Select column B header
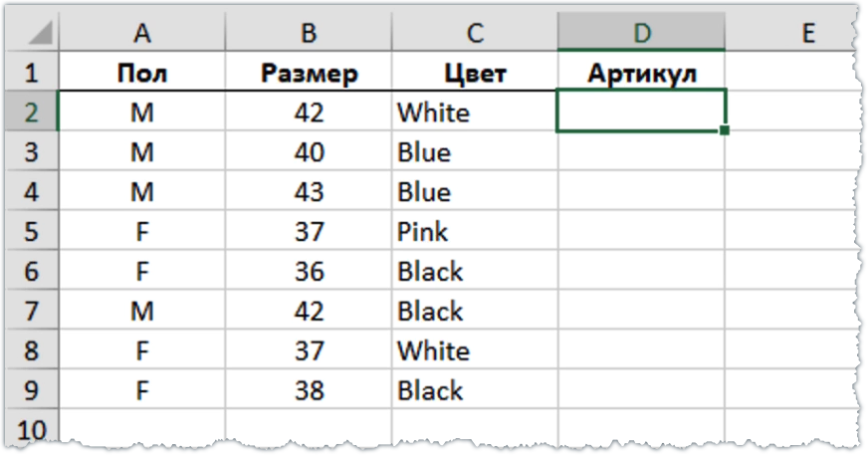 click(x=309, y=33)
